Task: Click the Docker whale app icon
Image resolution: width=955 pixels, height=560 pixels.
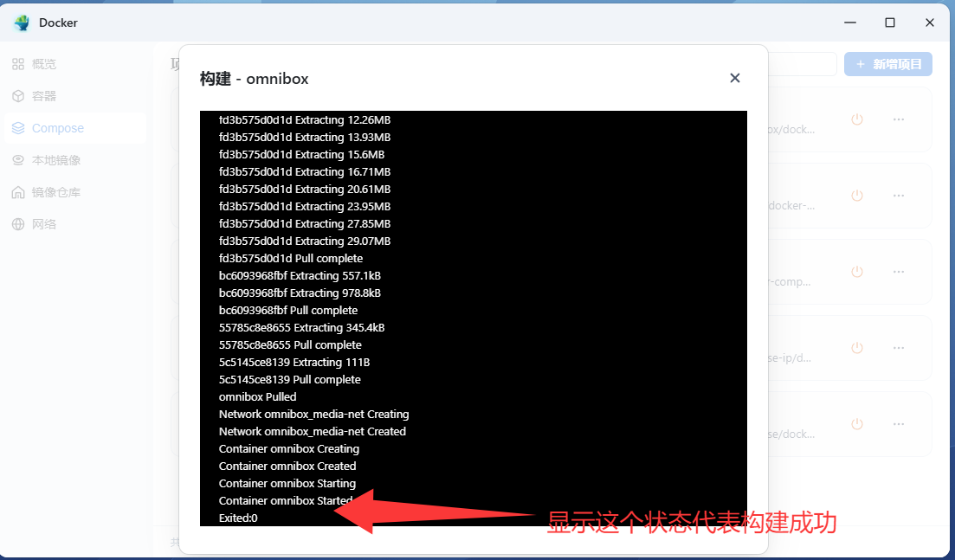Action: [22, 23]
